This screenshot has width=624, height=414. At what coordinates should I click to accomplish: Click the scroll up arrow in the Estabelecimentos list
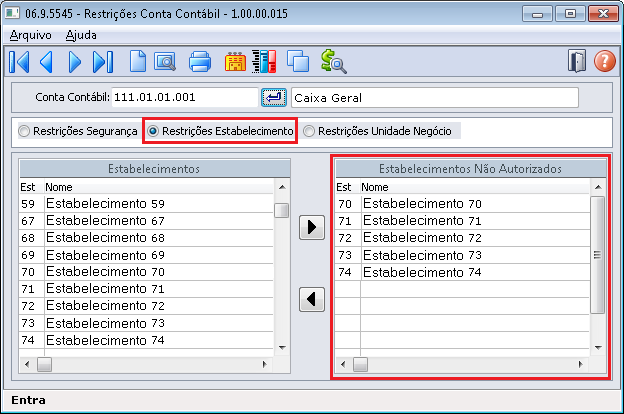282,187
